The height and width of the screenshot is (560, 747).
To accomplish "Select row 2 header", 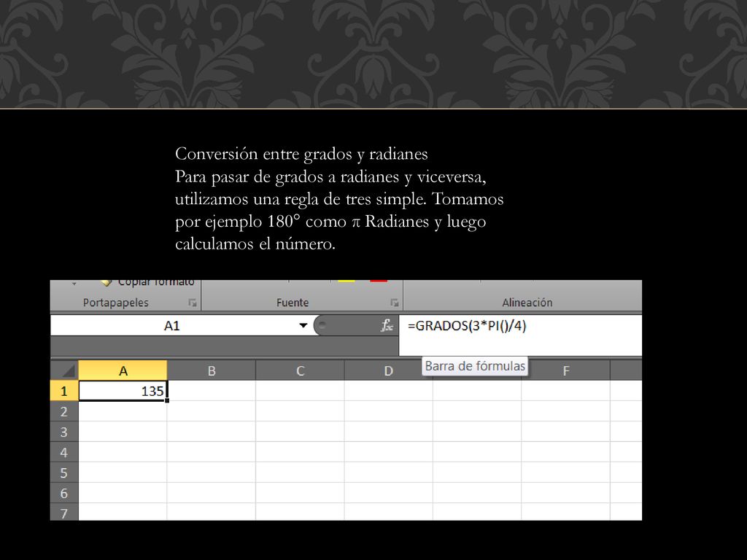I will pyautogui.click(x=64, y=411).
